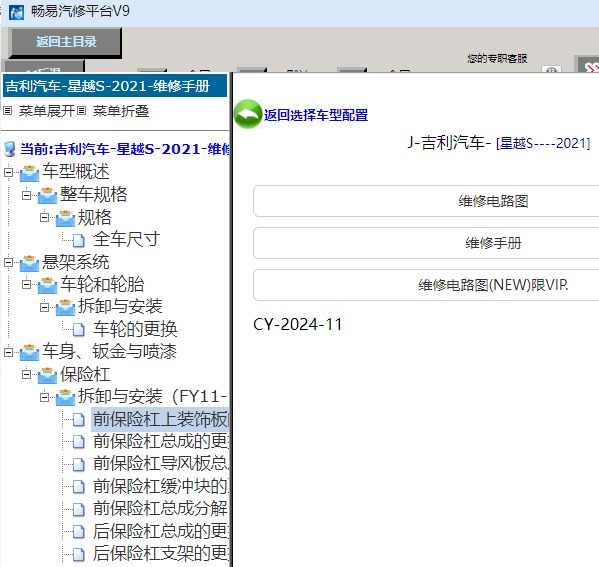
Task: Select the 前保险杠导风板总 tree item
Action: coord(160,464)
